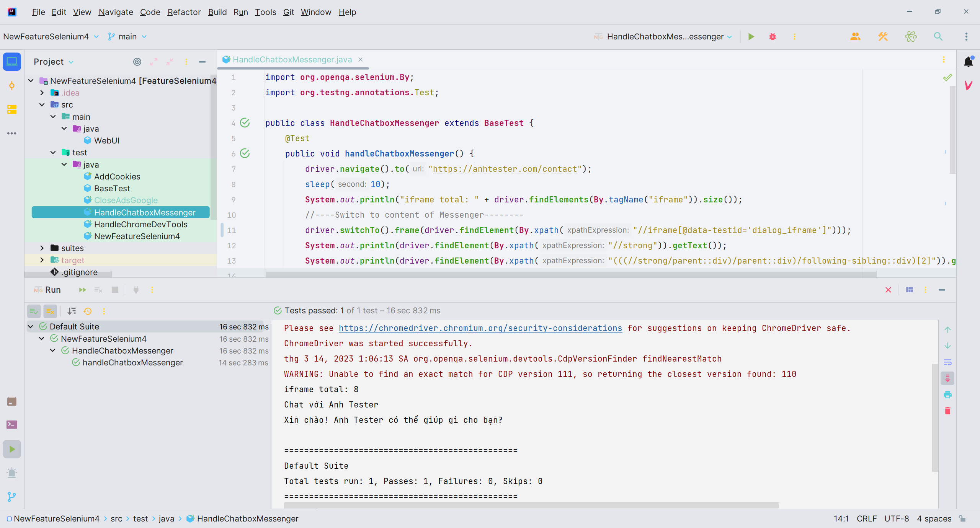Select HandleChatboxMessenger.java editor tab
The width and height of the screenshot is (980, 528).
[292, 59]
